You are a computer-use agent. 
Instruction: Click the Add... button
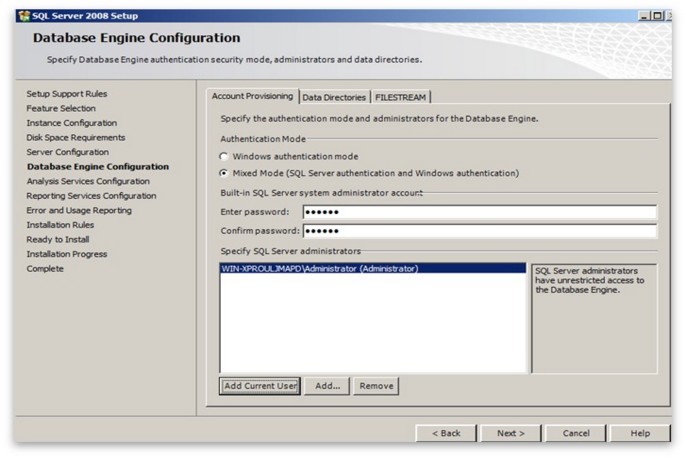point(327,386)
